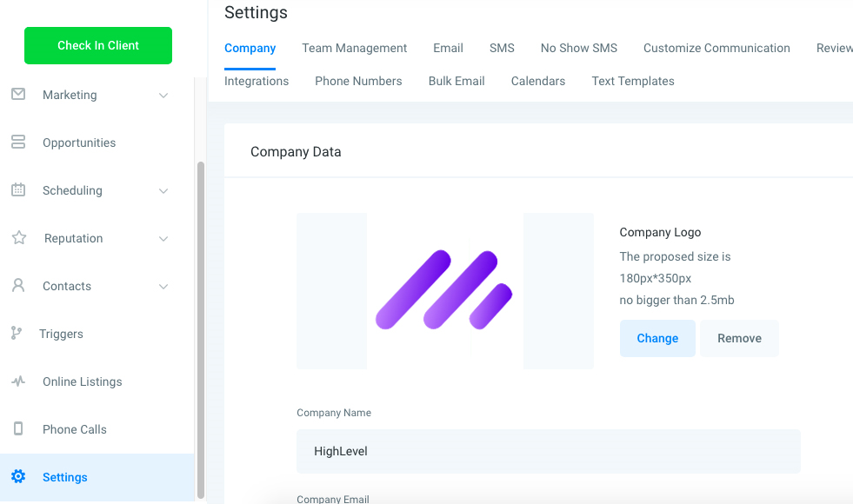Expand the Marketing menu chevron
The height and width of the screenshot is (504, 853).
pyautogui.click(x=163, y=95)
